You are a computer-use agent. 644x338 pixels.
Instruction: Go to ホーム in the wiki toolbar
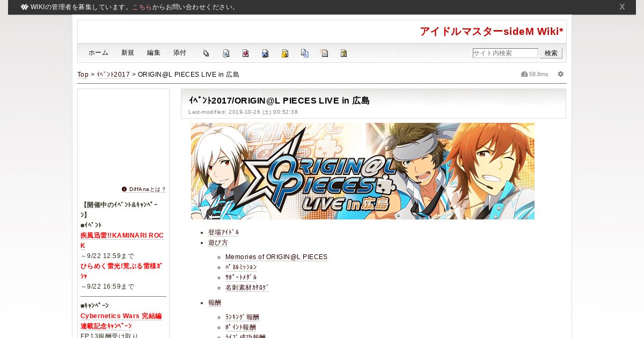pyautogui.click(x=98, y=53)
